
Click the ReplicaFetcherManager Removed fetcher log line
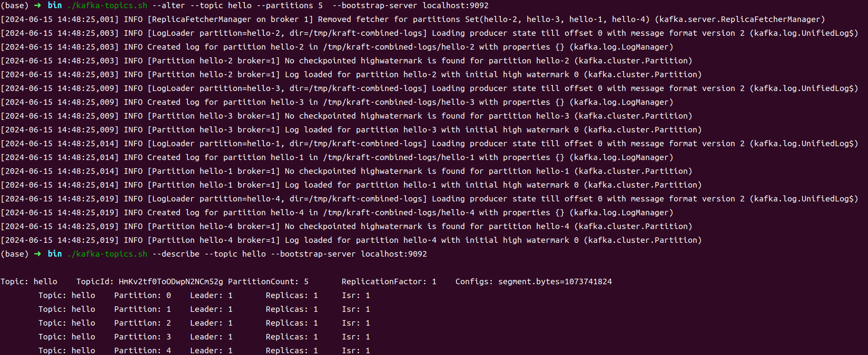pyautogui.click(x=412, y=19)
